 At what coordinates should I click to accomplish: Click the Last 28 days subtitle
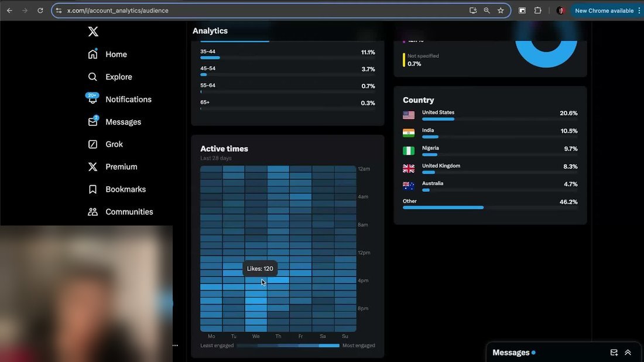(x=216, y=158)
